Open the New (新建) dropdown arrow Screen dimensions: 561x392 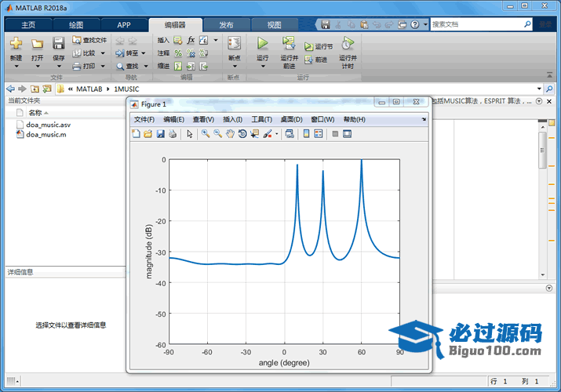[16, 67]
